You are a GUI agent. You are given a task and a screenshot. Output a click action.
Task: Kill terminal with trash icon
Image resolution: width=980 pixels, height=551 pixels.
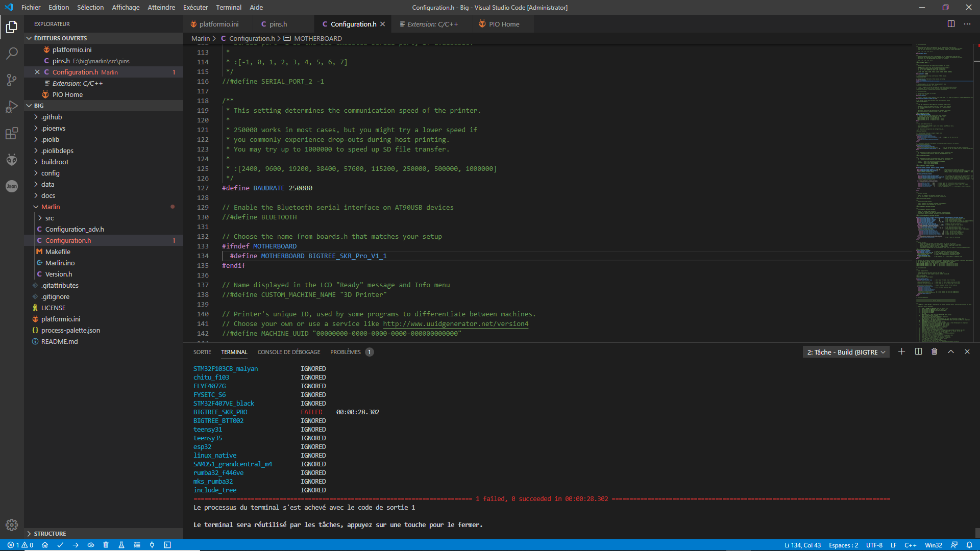pyautogui.click(x=934, y=352)
